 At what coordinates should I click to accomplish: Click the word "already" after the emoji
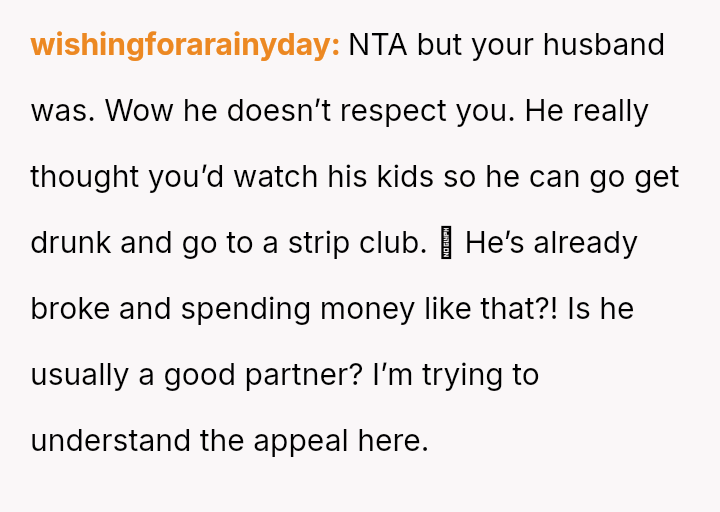point(585,243)
